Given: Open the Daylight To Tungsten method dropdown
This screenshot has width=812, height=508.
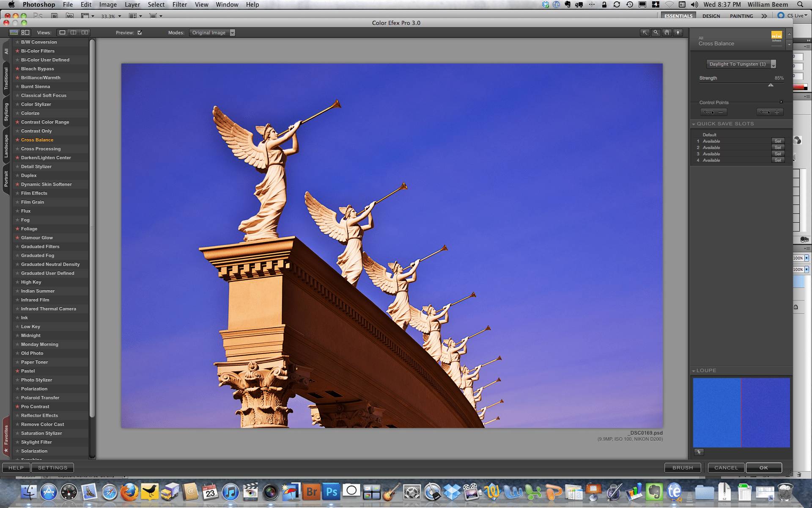Looking at the screenshot, I should pos(741,64).
